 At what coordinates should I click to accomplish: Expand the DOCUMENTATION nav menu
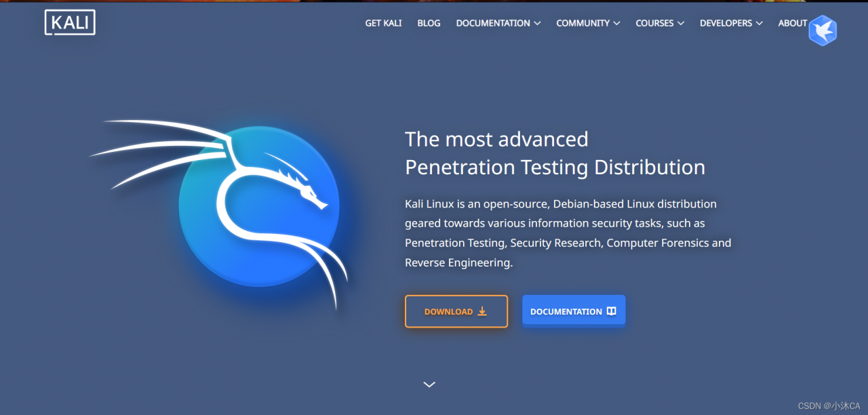[498, 23]
